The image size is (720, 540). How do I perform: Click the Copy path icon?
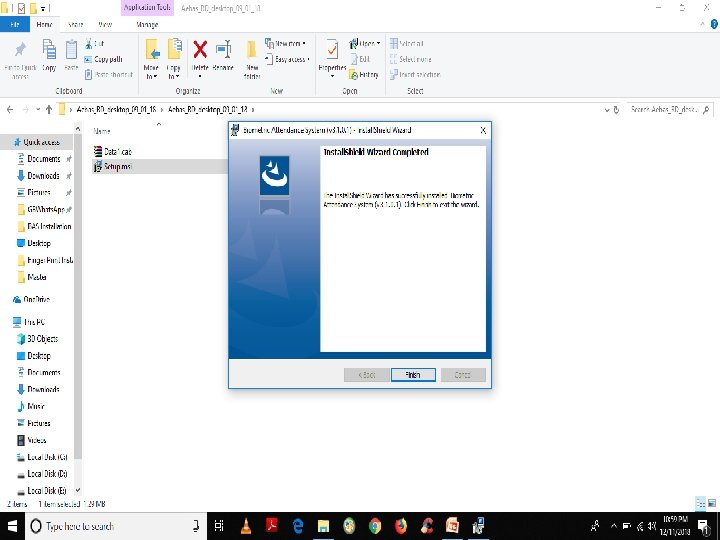pos(89,59)
